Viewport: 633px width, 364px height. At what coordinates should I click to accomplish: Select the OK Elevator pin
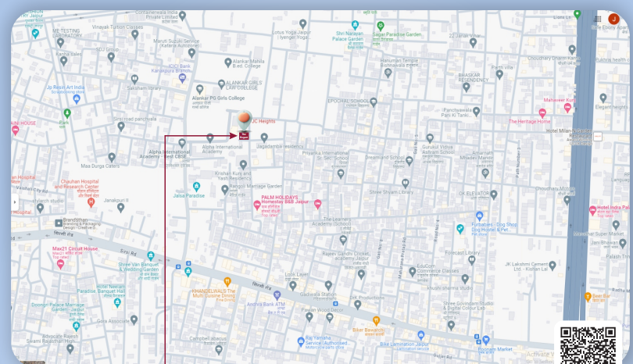(x=493, y=195)
